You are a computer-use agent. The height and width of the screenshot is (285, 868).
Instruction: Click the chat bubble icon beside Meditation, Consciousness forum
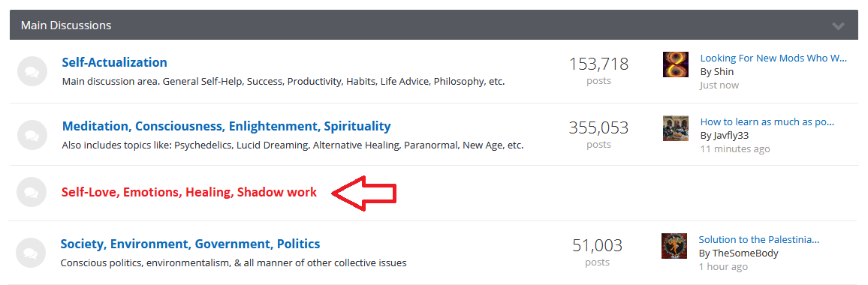tap(32, 134)
